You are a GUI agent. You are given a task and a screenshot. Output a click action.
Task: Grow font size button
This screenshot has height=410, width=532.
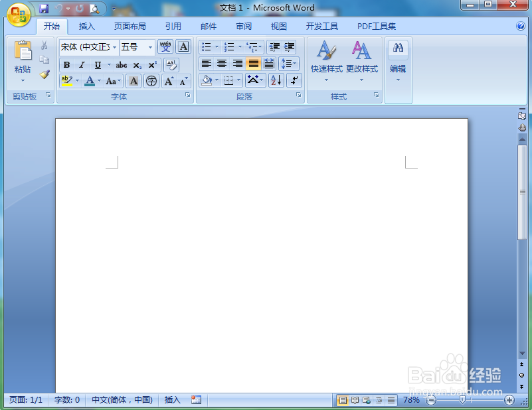coord(169,81)
